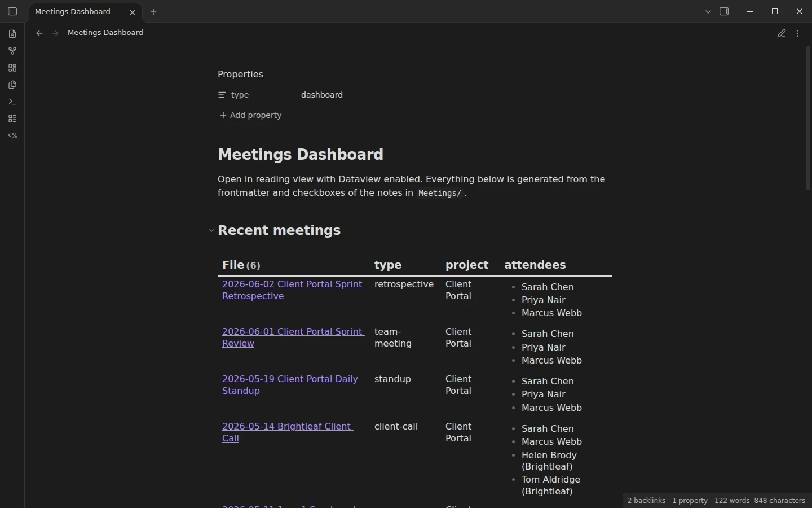Select the standup type cell
This screenshot has width=812, height=508.
coord(392,379)
